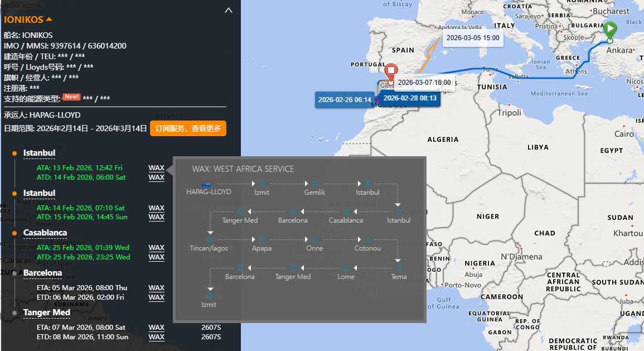This screenshot has height=351, width=644.
Task: Open WAX service link next to Barcelona ETA
Action: tap(156, 288)
